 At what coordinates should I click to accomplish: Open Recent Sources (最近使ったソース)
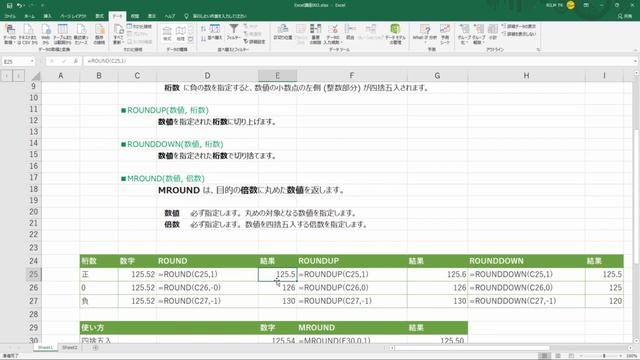click(81, 34)
